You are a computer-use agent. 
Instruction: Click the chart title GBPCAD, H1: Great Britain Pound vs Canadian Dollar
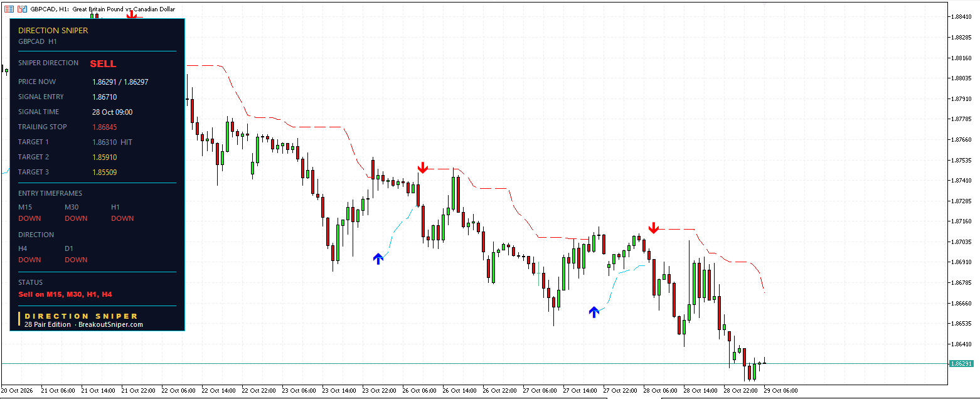coord(103,9)
